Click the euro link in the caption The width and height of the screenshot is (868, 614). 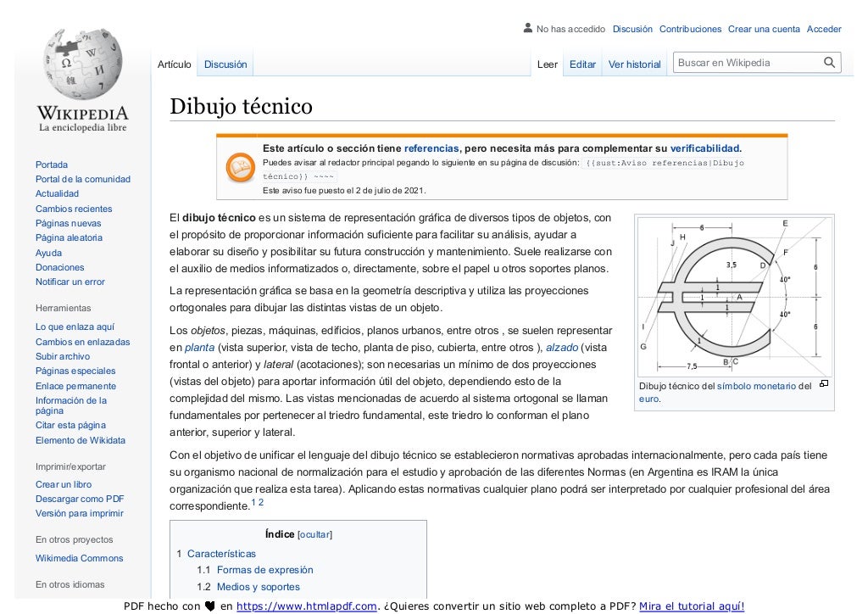(648, 399)
